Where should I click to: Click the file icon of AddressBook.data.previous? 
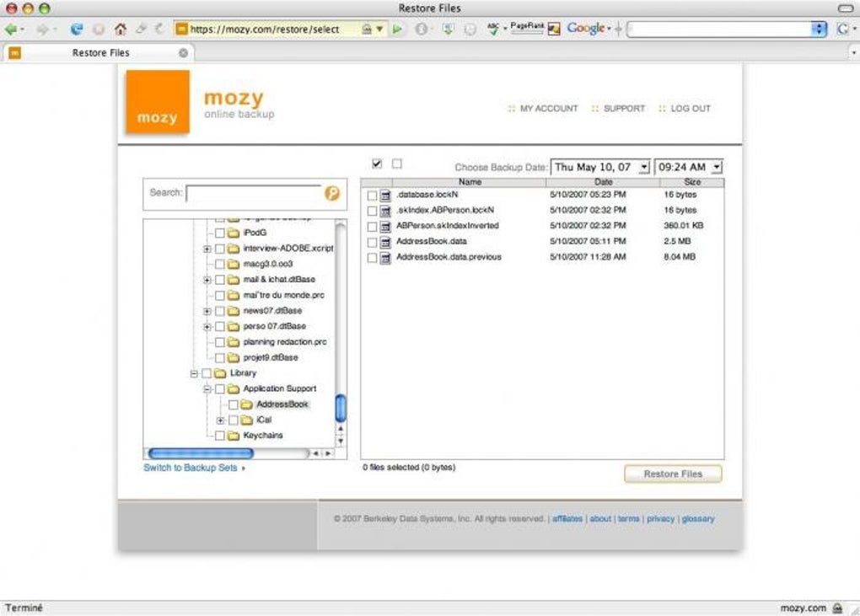pyautogui.click(x=385, y=258)
